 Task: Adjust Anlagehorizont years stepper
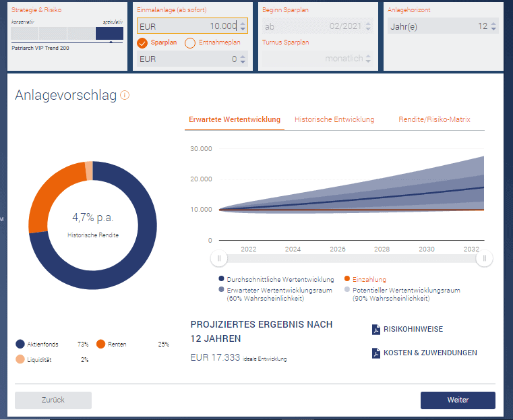(x=493, y=26)
